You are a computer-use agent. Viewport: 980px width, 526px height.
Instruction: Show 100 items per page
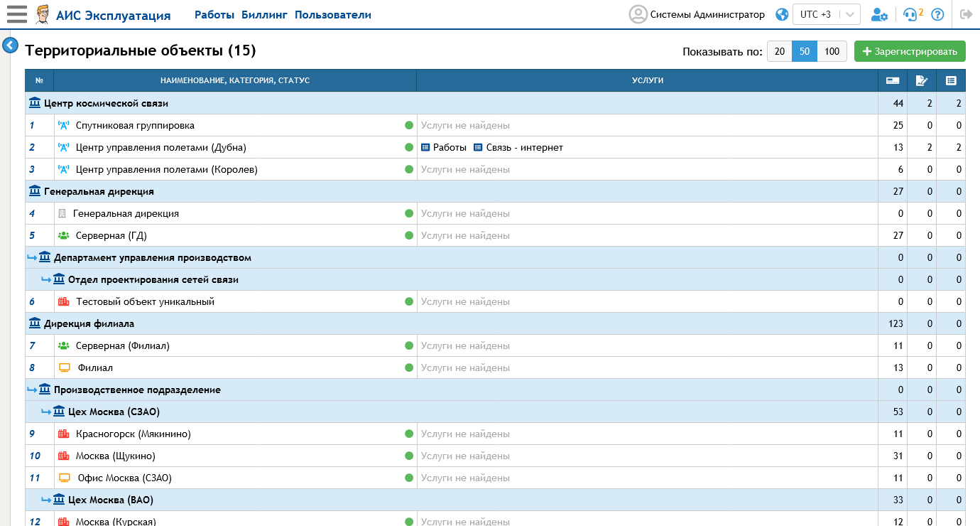pyautogui.click(x=832, y=51)
